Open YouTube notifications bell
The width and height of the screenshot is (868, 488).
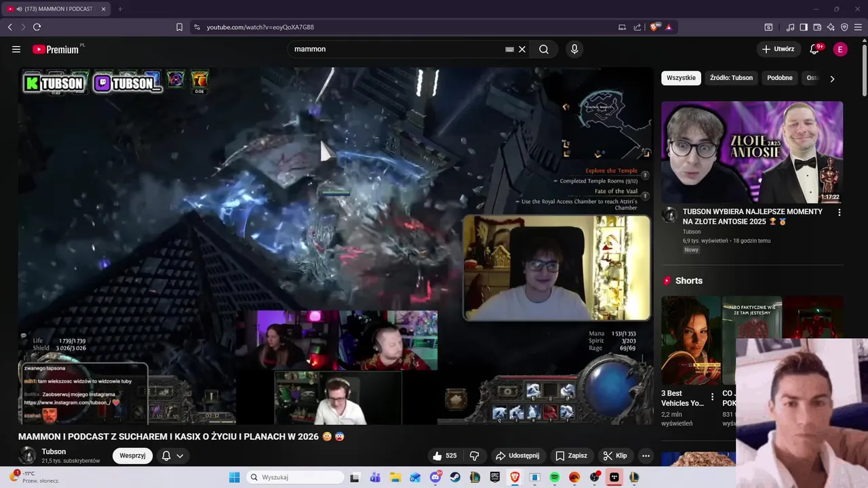814,49
